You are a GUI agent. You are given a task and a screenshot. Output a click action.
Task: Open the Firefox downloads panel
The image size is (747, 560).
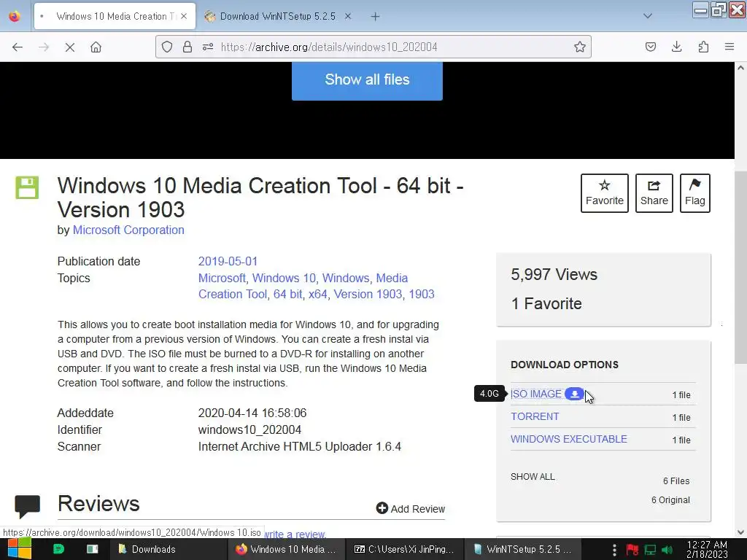pyautogui.click(x=676, y=47)
